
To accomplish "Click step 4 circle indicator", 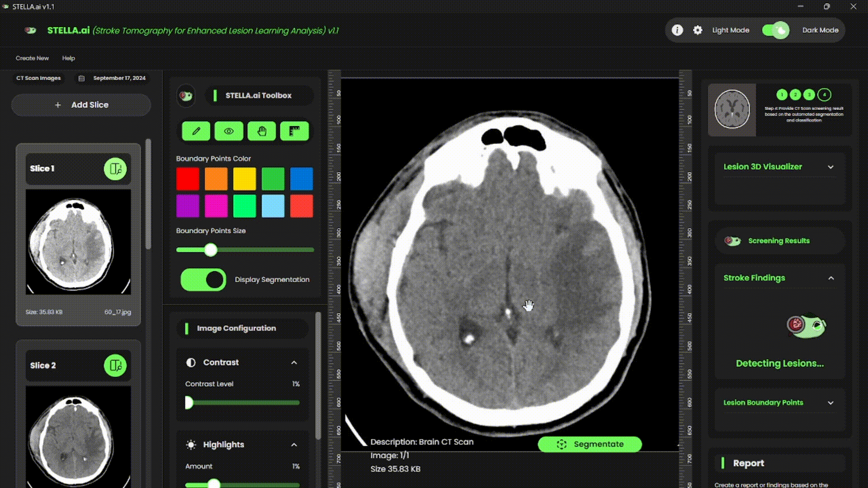I will tap(824, 94).
